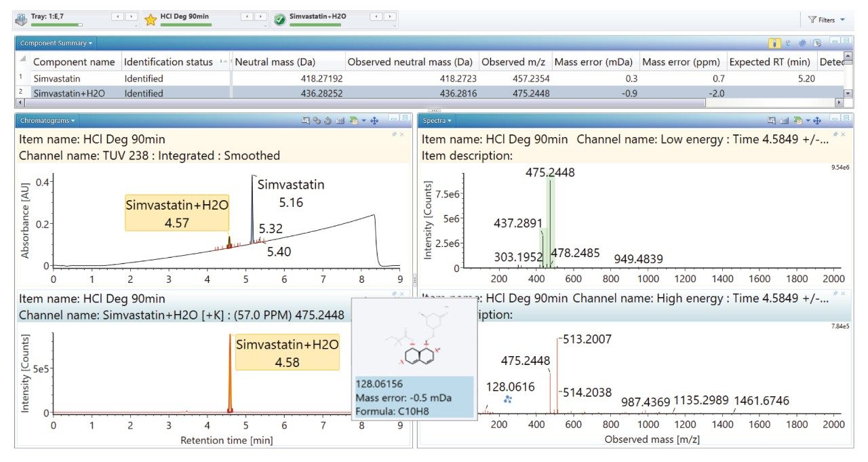Click Simvastatin 5.16 peak label
The height and width of the screenshot is (462, 868).
coord(292,193)
